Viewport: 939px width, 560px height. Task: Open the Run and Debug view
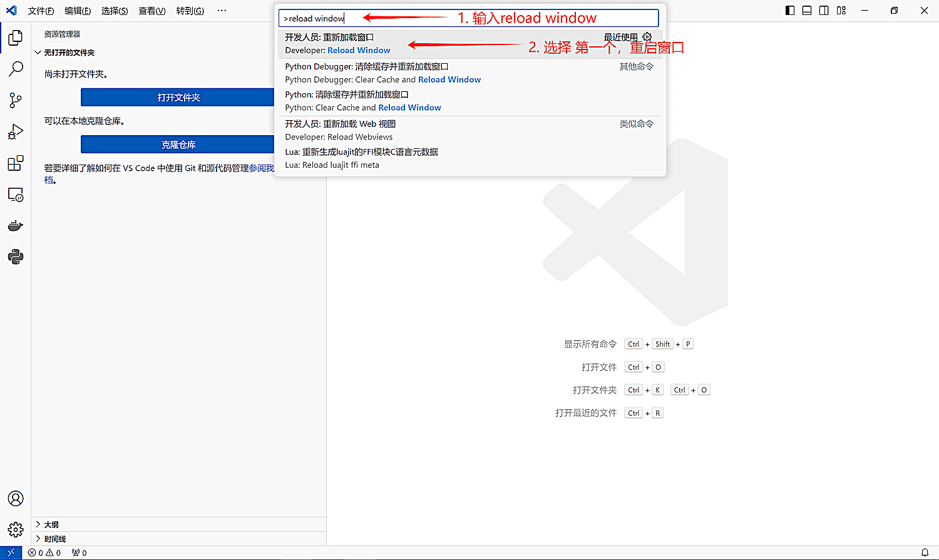click(16, 131)
